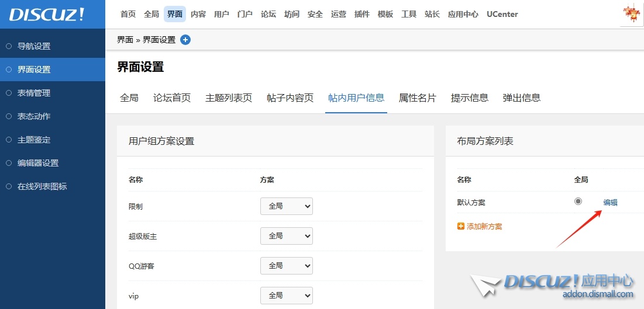Switch to the 属性名片 tab
Viewport: 644px width, 309px height.
point(417,98)
